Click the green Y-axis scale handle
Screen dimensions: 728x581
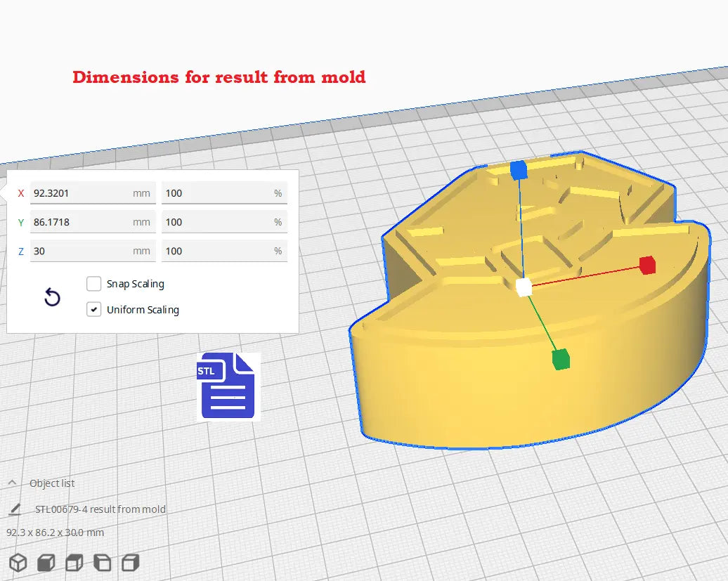(x=560, y=359)
